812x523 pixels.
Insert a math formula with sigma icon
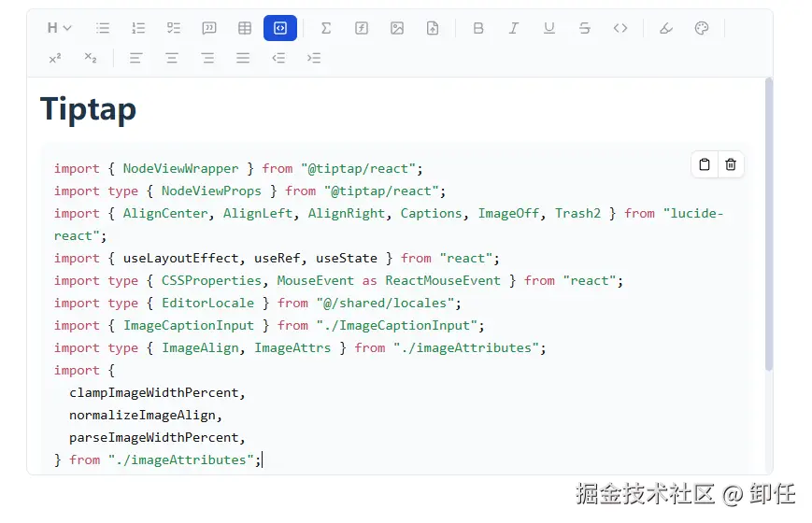[x=326, y=28]
